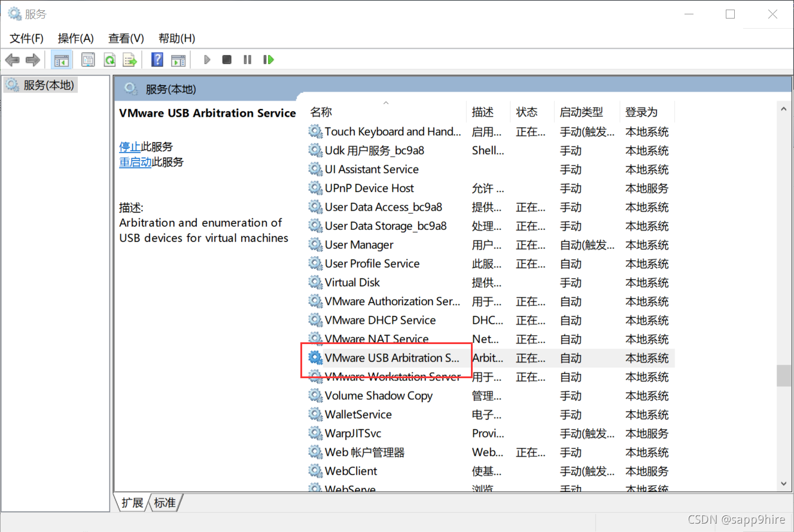The width and height of the screenshot is (794, 532).
Task: Select the Virtual Disk gear icon
Action: coord(315,282)
